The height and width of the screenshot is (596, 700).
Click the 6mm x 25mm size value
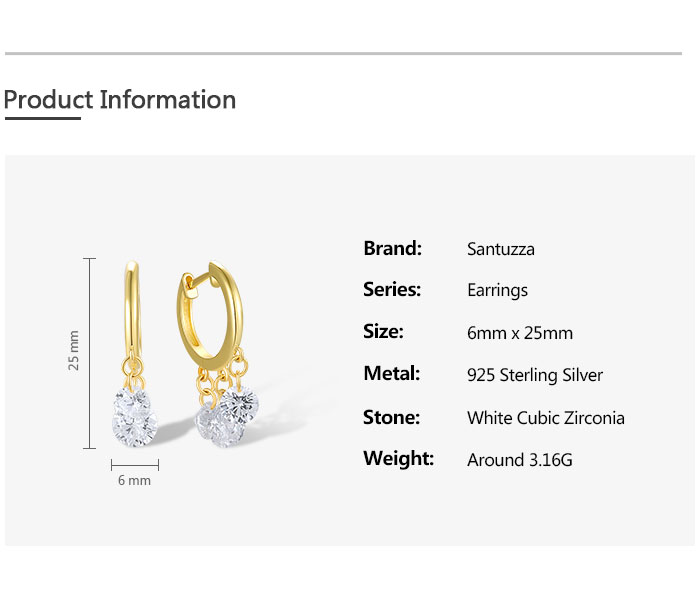519,333
